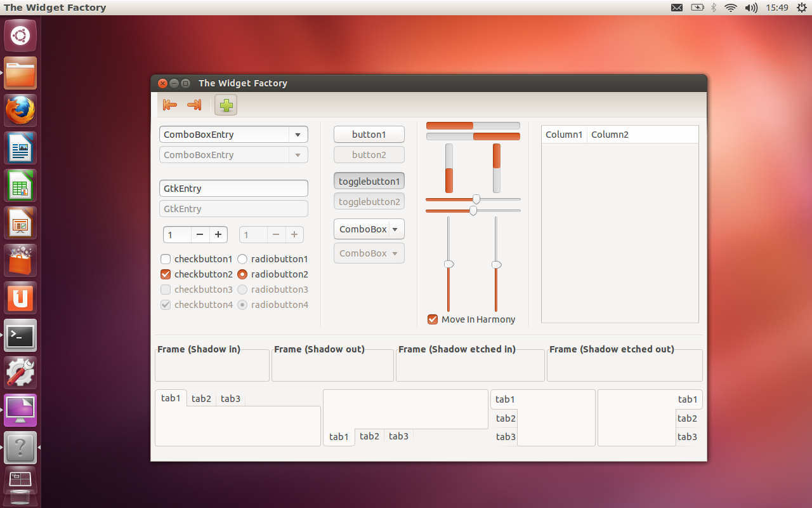Check the checkbutton1 checkbox

click(x=166, y=259)
